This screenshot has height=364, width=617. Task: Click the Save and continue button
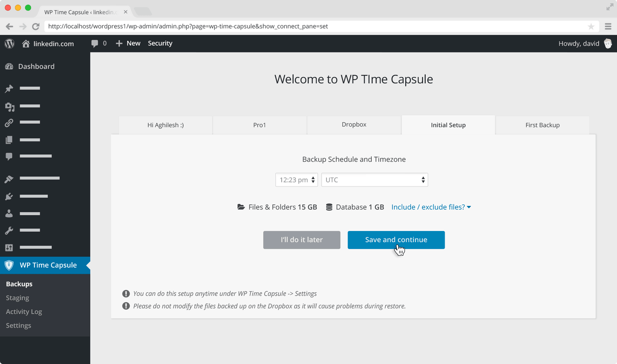point(396,239)
